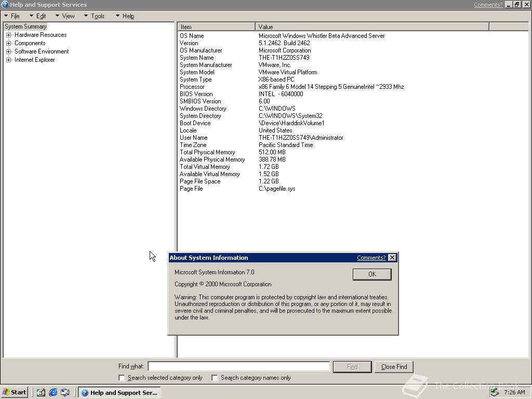
Task: Click the 388.78 MB value
Action: (x=272, y=159)
